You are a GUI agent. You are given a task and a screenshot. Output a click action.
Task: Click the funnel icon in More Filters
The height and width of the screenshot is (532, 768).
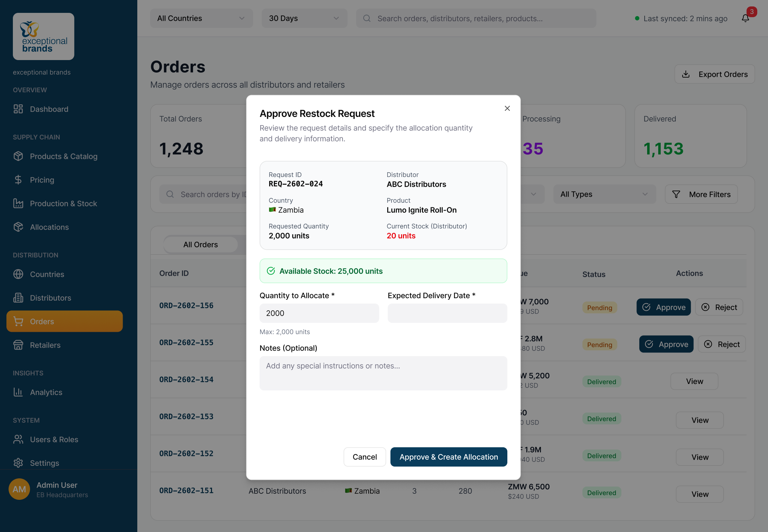(x=676, y=194)
